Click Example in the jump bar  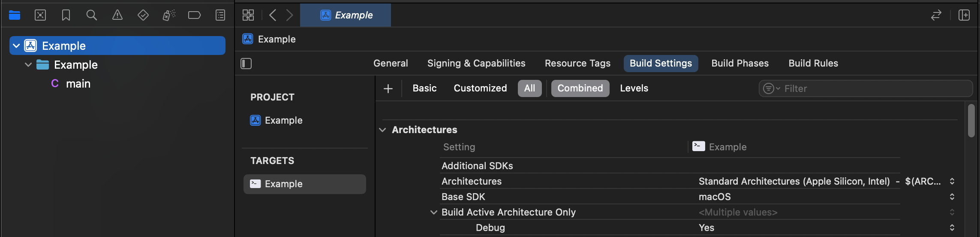coord(277,39)
